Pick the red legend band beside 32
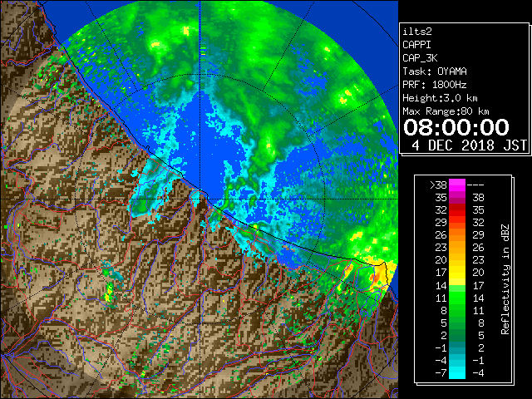This screenshot has height=399, width=532. click(457, 210)
